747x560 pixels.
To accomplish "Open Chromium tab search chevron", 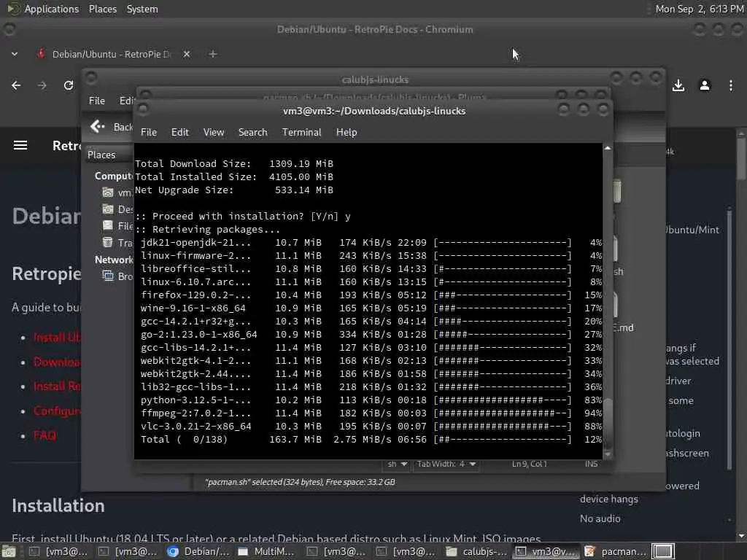I will [x=15, y=54].
